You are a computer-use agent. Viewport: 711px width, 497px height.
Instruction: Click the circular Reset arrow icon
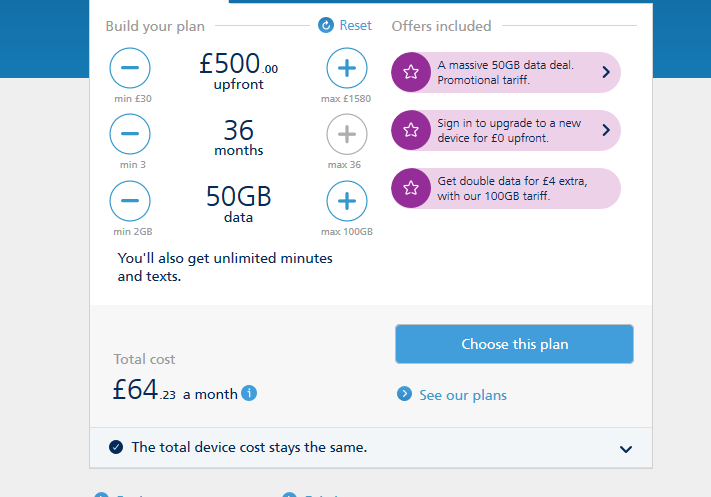coord(326,25)
